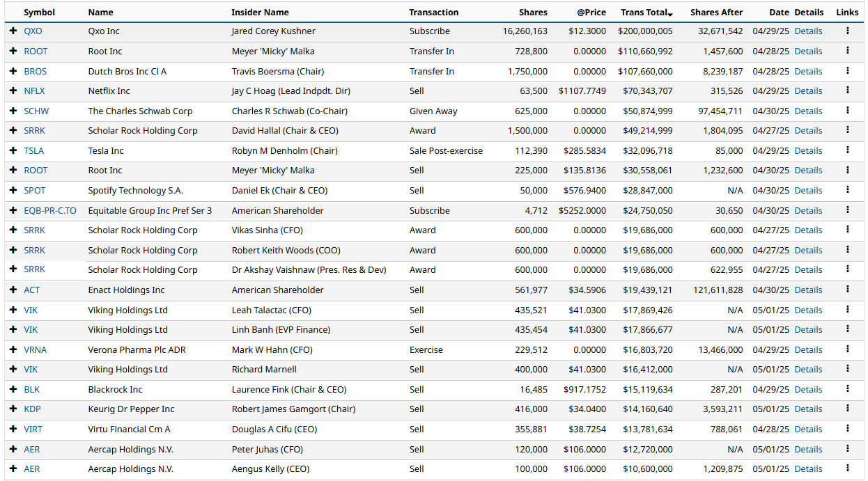Screen dimensions: 868x481
Task: Expand the BLK row with plus icon
Action: (x=13, y=389)
